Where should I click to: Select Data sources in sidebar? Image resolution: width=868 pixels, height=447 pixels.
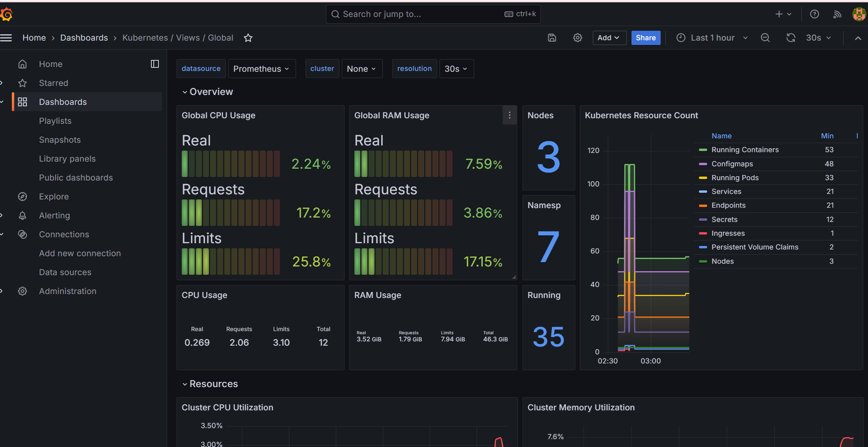65,272
